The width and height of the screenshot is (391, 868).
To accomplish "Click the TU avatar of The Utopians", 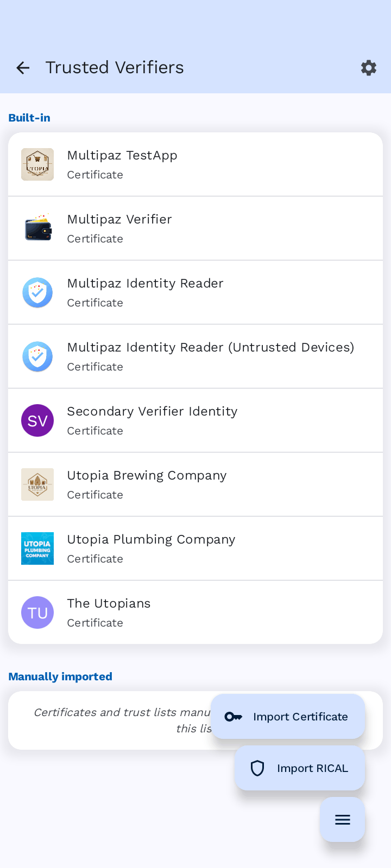I will coord(37,612).
